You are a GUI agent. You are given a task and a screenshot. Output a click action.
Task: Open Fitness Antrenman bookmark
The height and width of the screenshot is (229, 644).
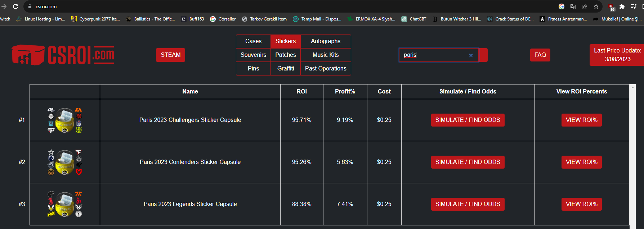point(563,19)
